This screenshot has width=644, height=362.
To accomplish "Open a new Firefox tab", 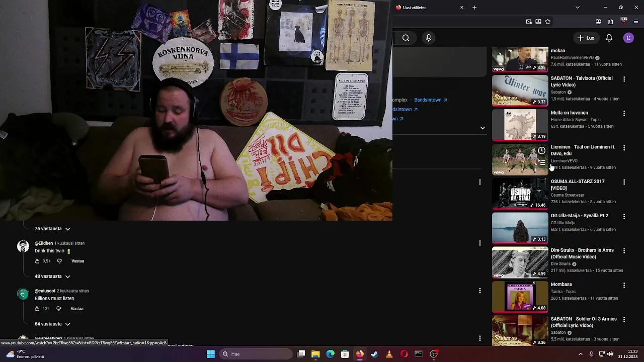I will [x=474, y=8].
